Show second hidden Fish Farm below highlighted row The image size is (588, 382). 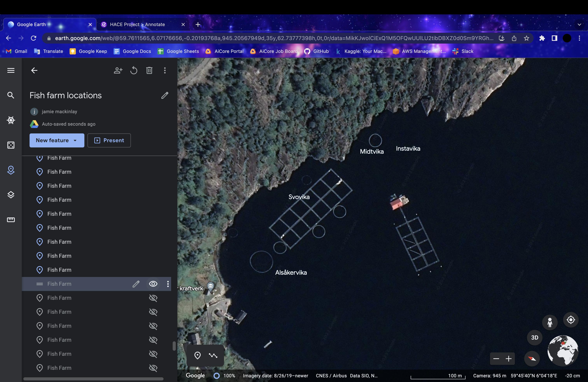point(153,312)
